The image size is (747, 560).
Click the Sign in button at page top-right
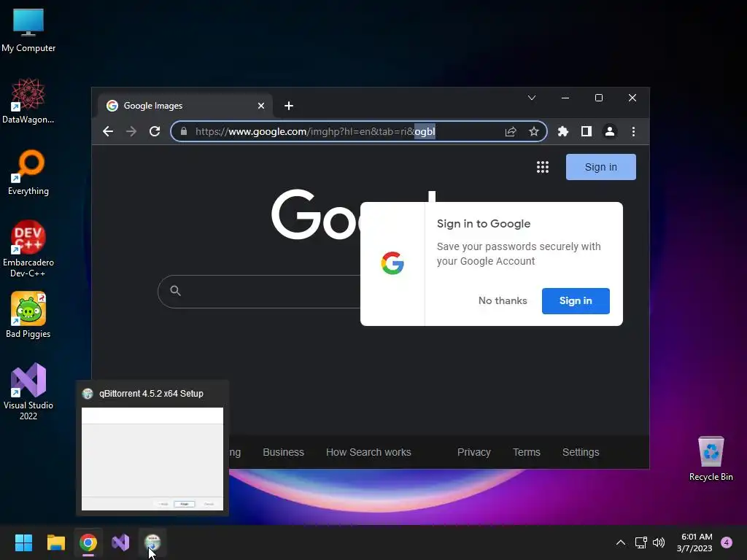[601, 167]
